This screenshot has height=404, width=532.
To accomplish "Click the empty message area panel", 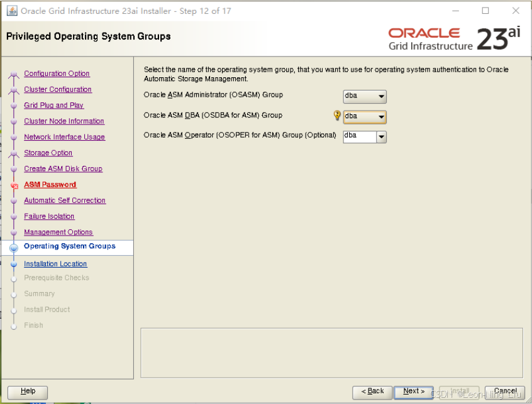I will (x=331, y=353).
